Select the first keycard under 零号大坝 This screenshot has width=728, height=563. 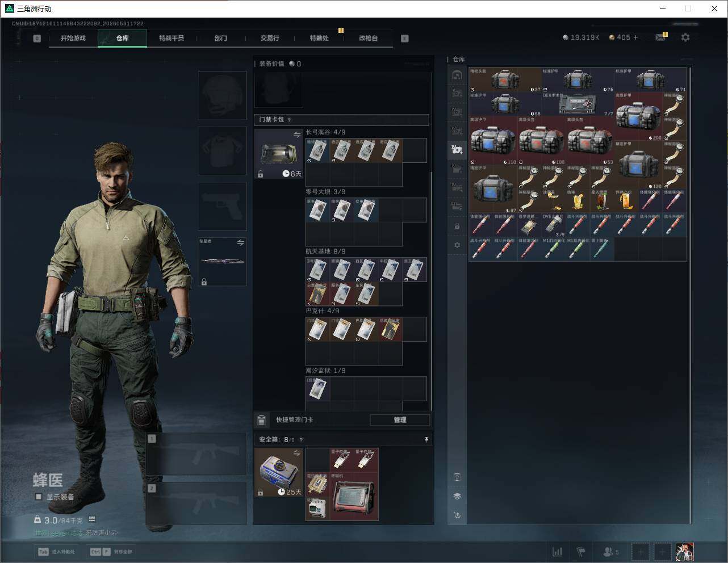[318, 210]
